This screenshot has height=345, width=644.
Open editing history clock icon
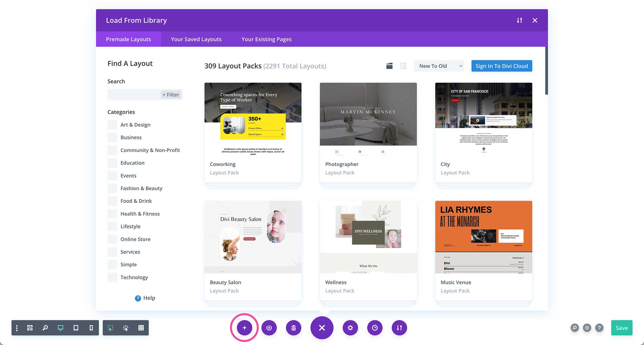click(375, 328)
